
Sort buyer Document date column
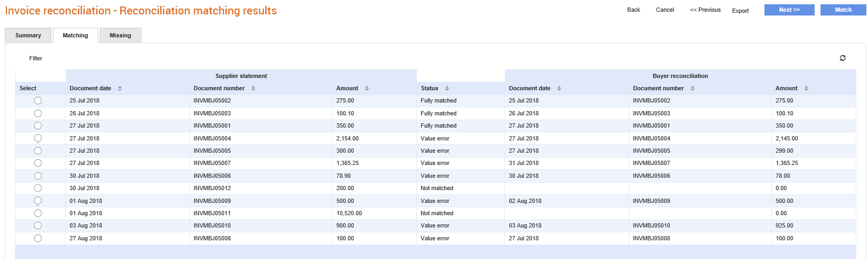(559, 89)
